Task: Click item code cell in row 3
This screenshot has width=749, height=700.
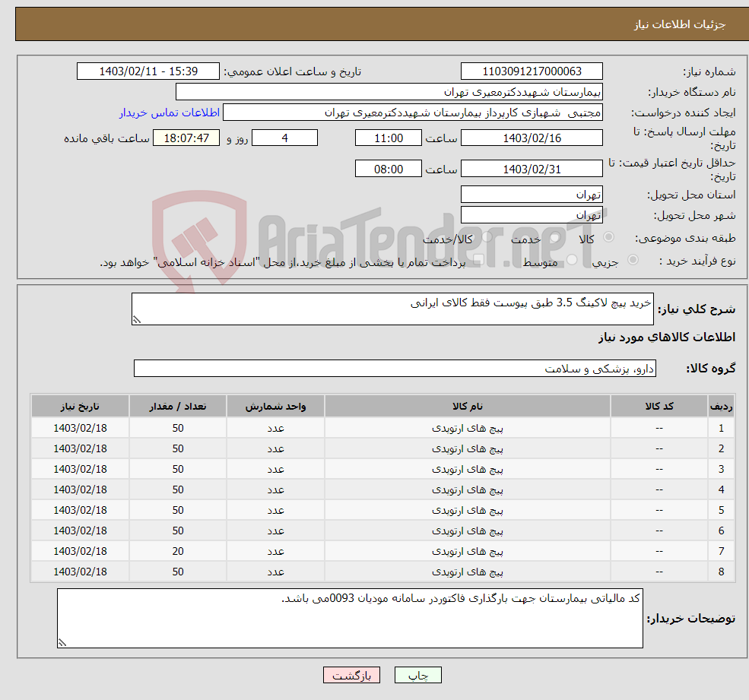Action: pyautogui.click(x=659, y=470)
